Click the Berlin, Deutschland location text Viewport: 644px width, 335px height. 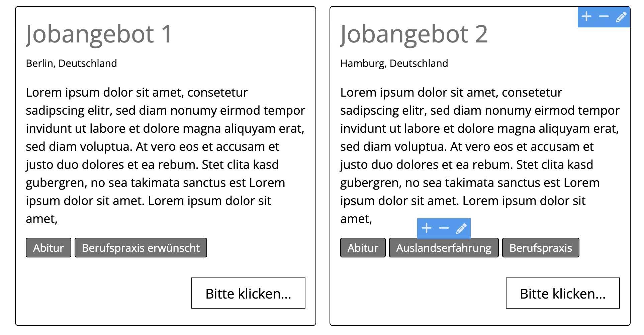[x=71, y=64]
